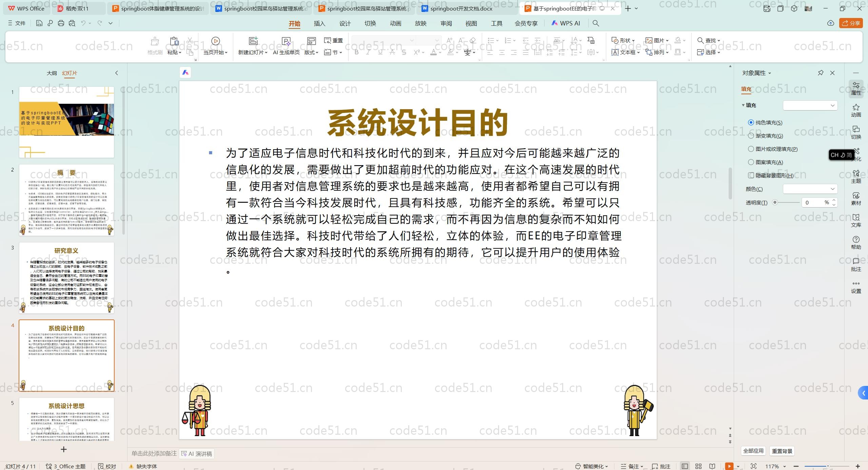This screenshot has height=470, width=868.
Task: Pin the Object Properties panel
Action: (x=821, y=73)
